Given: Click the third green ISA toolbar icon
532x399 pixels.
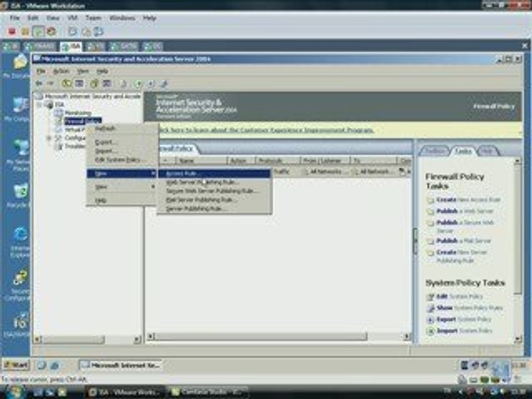Looking at the screenshot, I should click(x=94, y=83).
